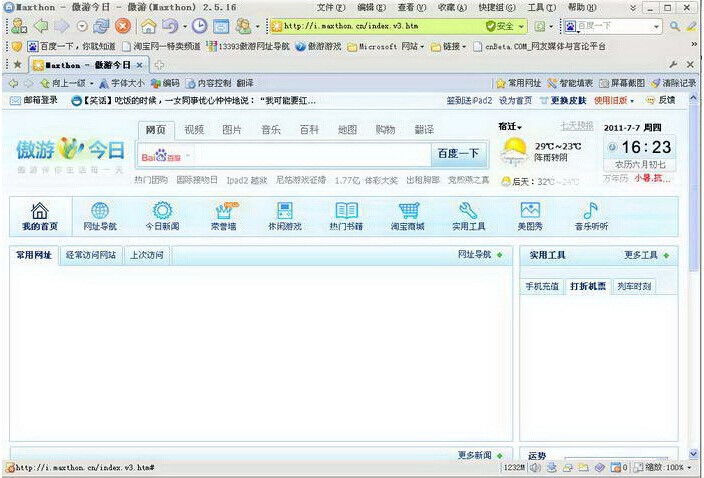Click the highlighter pencil icon beside search
704x478 pixels.
(691, 26)
